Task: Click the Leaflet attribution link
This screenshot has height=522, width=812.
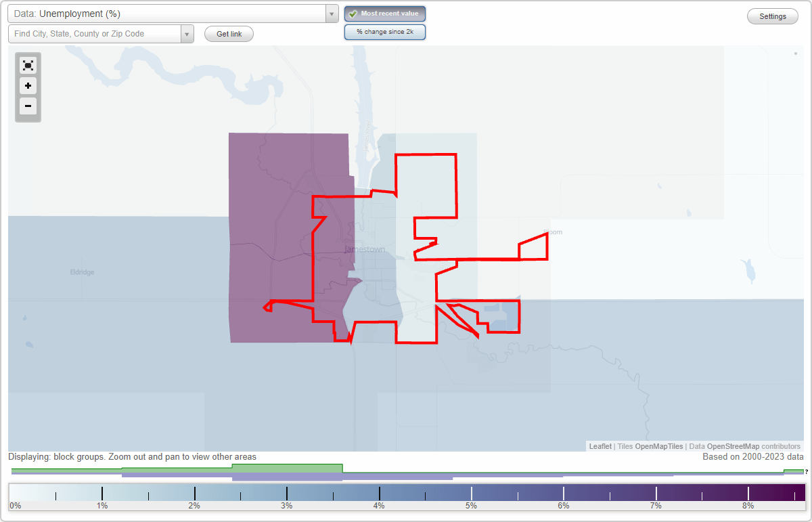Action: (x=600, y=446)
